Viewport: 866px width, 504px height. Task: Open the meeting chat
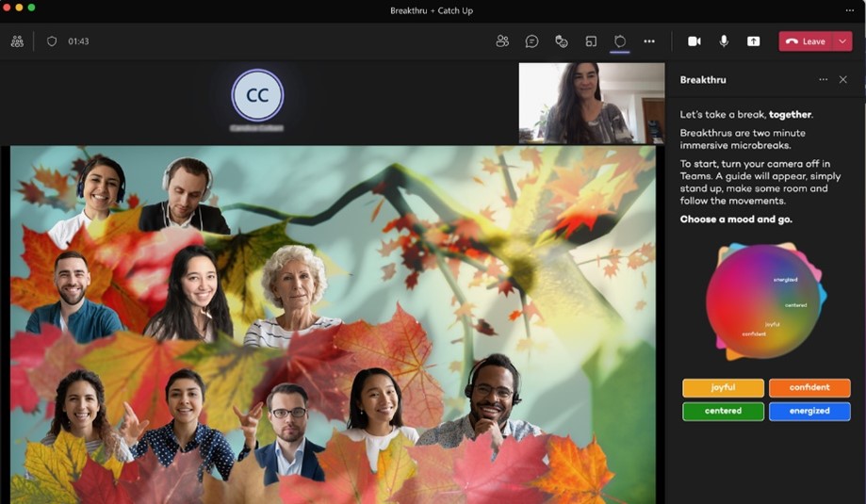(x=531, y=41)
